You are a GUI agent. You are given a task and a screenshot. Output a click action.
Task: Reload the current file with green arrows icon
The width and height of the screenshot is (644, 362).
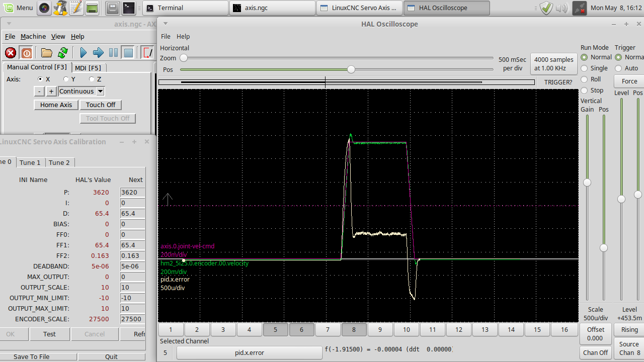(63, 53)
